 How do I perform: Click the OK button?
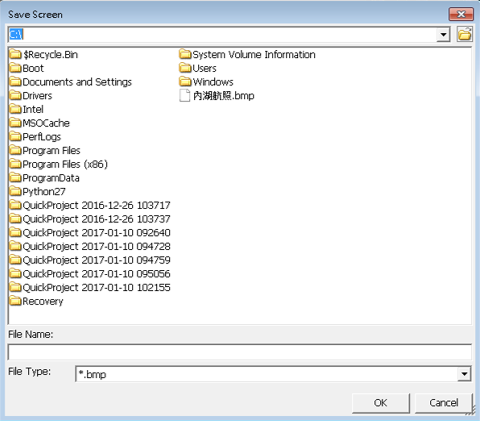click(381, 403)
